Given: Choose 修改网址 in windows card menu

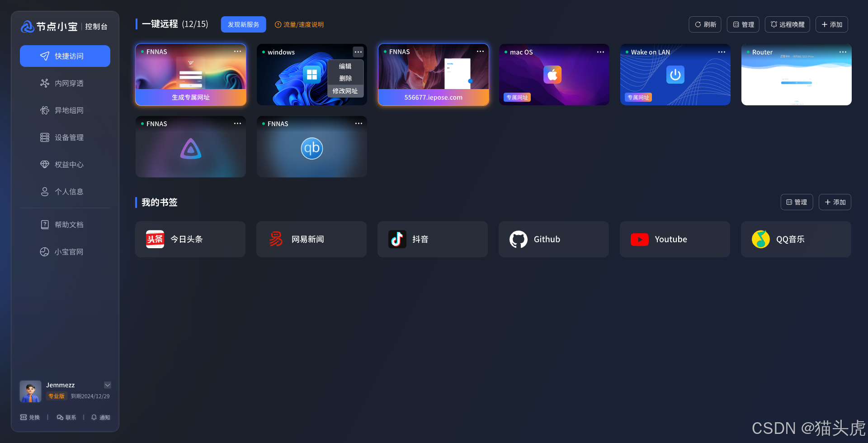Looking at the screenshot, I should 345,91.
